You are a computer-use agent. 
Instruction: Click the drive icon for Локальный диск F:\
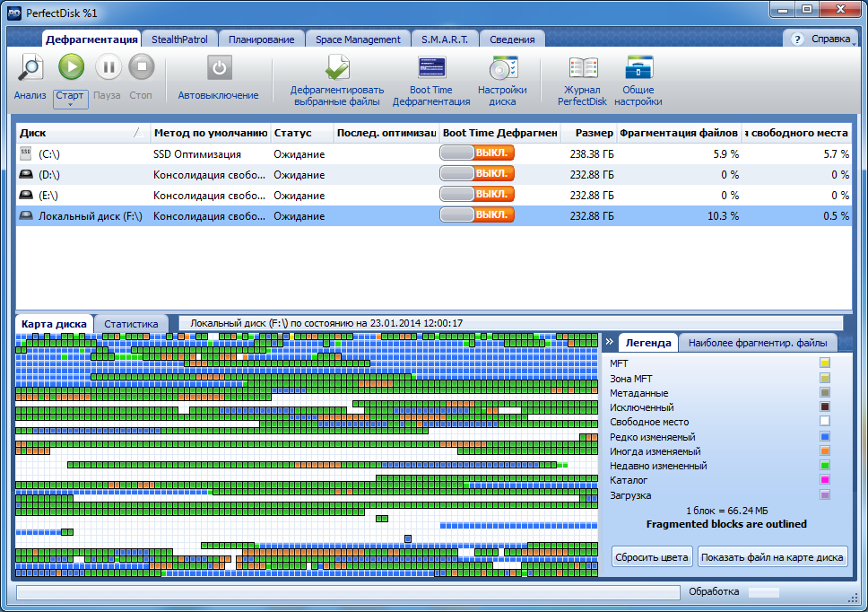click(x=26, y=215)
